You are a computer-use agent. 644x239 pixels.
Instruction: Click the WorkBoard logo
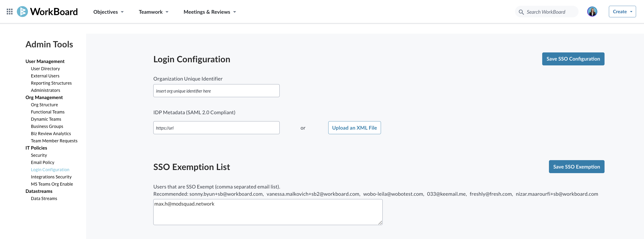pyautogui.click(x=47, y=12)
